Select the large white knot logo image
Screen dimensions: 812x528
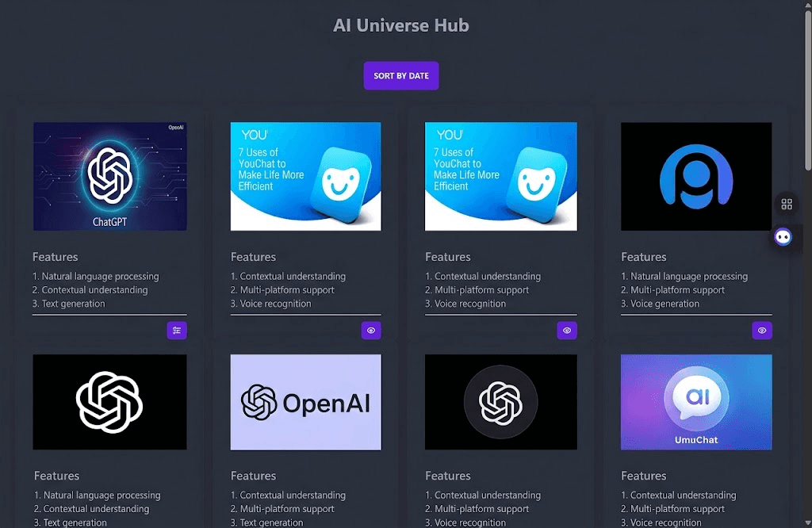[x=109, y=402]
